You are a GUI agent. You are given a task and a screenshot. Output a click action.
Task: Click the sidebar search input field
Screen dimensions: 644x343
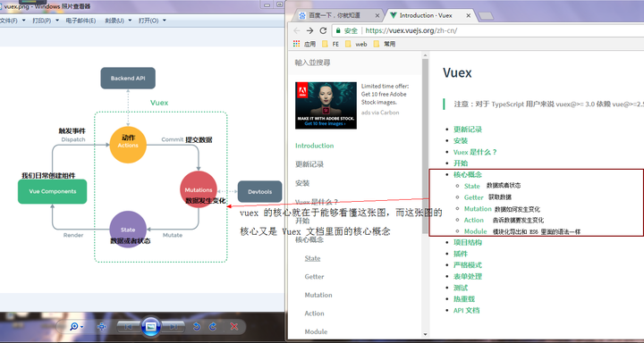pos(355,63)
